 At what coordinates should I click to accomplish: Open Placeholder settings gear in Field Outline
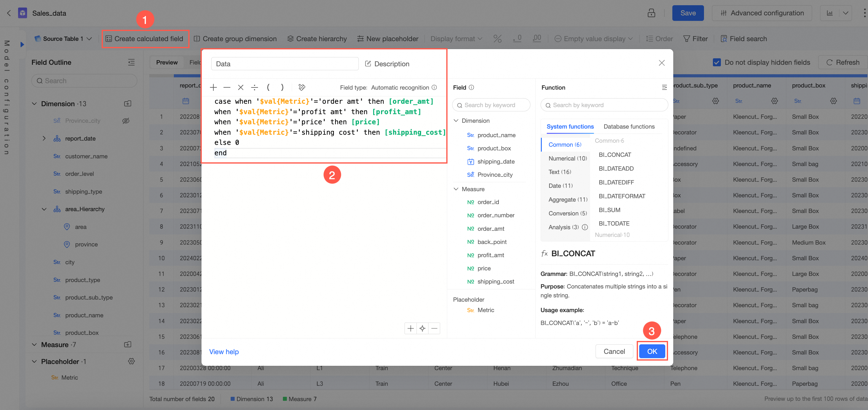click(131, 361)
